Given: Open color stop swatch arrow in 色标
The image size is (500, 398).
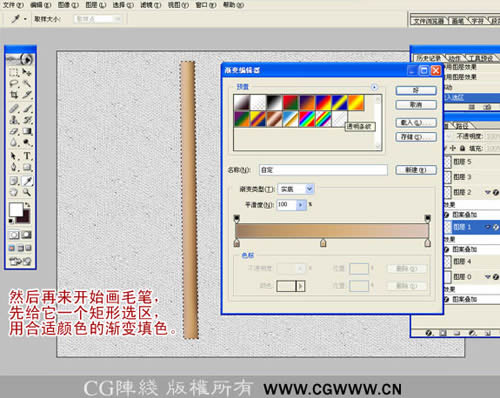Looking at the screenshot, I should [301, 286].
